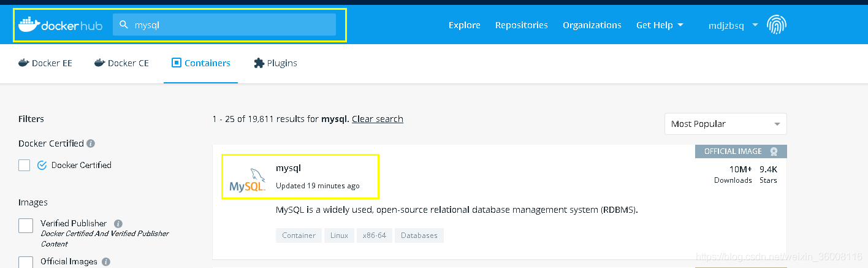Click the '1 - 25 of 19,811 results' text
Screen dimensions: 868x268
coord(265,119)
